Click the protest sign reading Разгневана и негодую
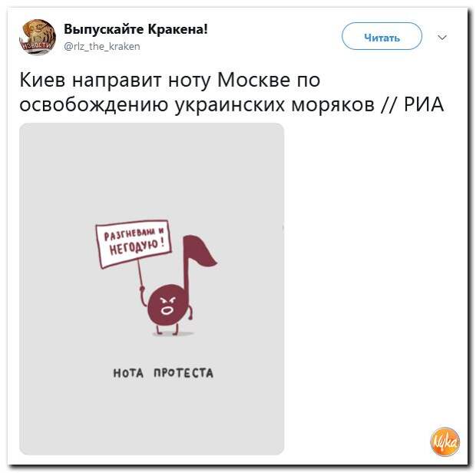Image resolution: width=476 pixels, height=473 pixels. click(134, 243)
